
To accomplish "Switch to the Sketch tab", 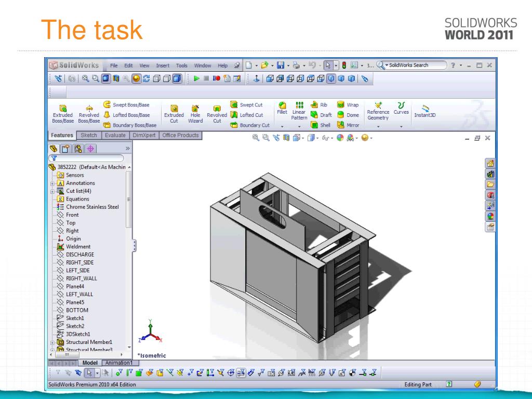I will 89,136.
